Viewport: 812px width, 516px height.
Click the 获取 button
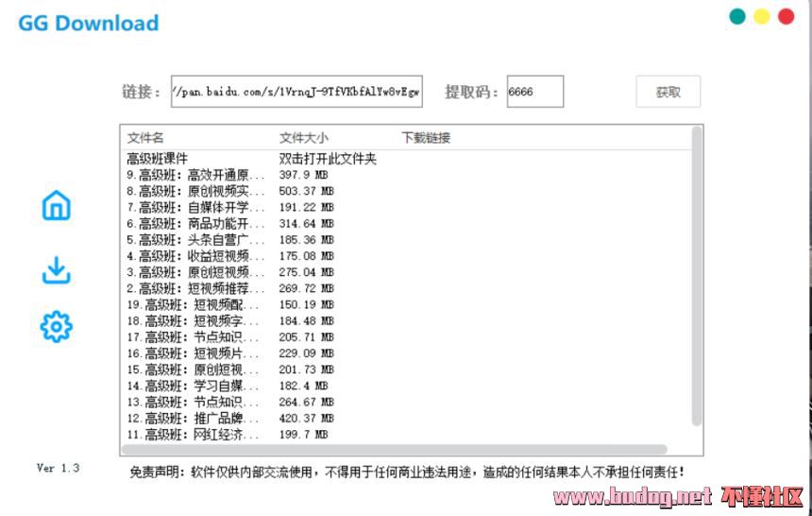click(x=668, y=93)
